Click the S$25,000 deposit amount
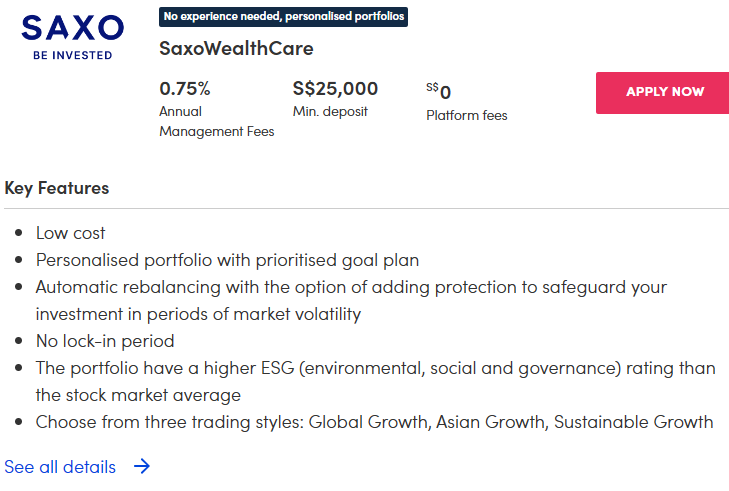 click(335, 88)
